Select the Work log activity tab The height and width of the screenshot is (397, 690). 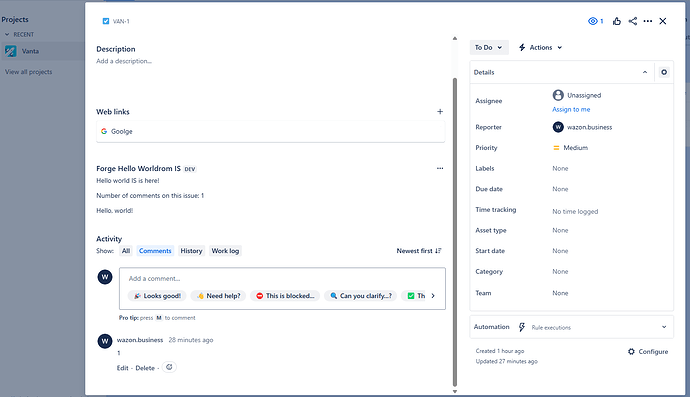click(225, 251)
